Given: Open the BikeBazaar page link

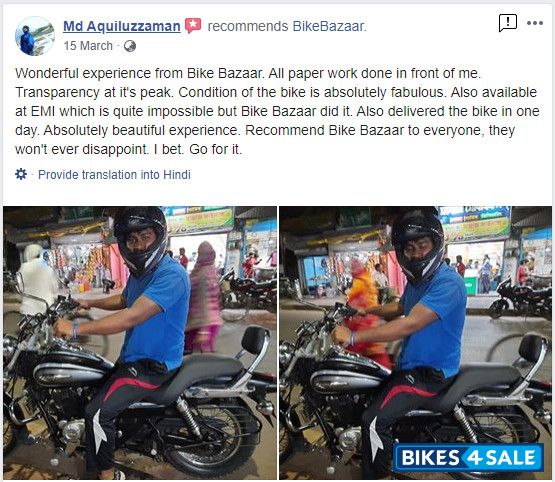Looking at the screenshot, I should [329, 26].
